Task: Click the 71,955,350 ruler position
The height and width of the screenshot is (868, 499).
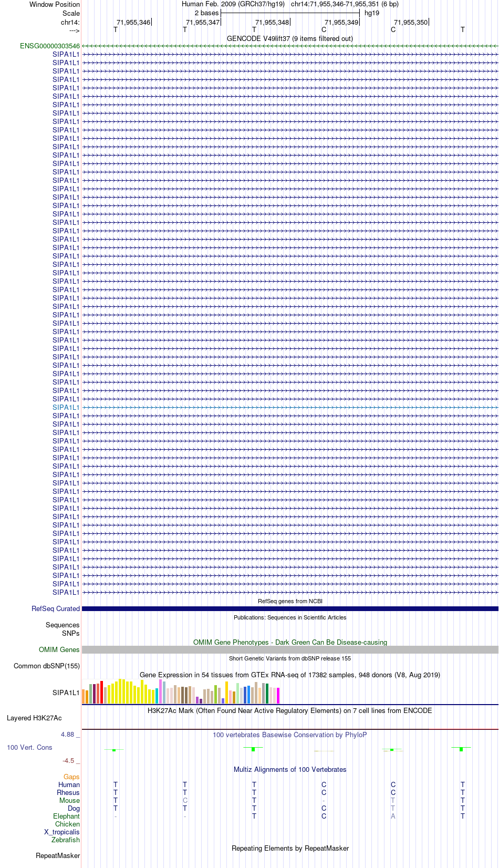Action: tap(411, 23)
